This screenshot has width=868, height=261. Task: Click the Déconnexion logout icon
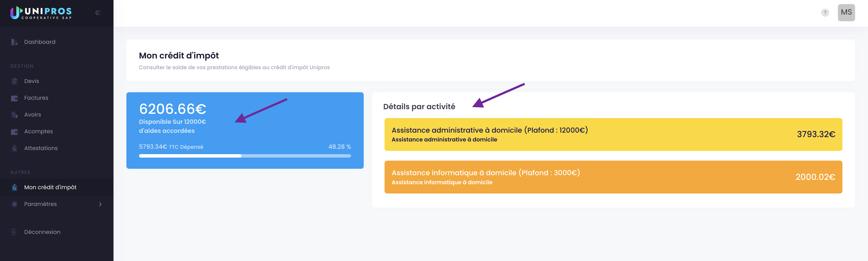(x=14, y=232)
